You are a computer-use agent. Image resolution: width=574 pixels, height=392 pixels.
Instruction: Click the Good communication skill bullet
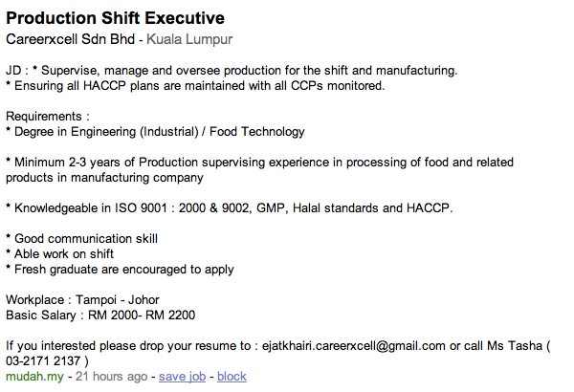81,239
